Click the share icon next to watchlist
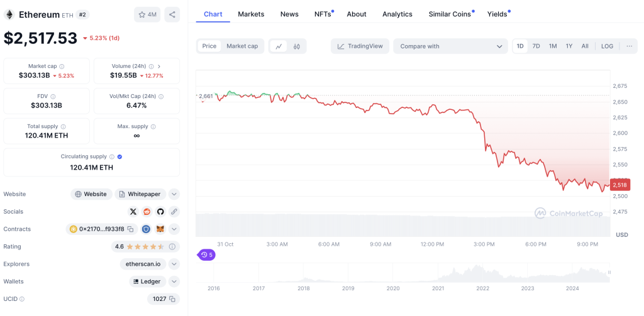 pyautogui.click(x=172, y=15)
